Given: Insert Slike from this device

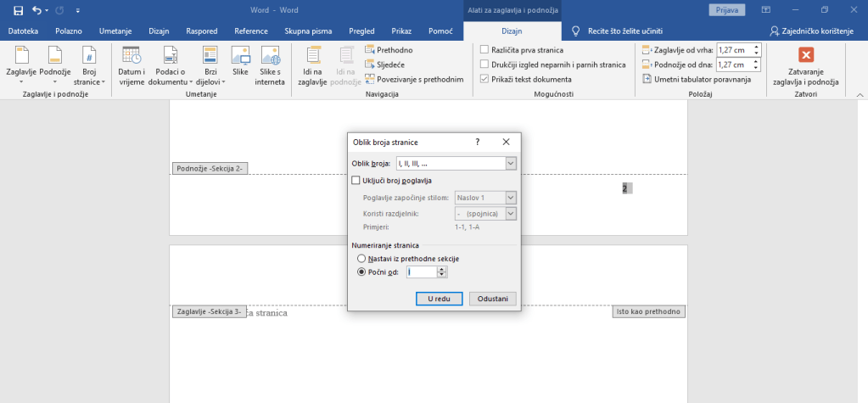Looking at the screenshot, I should pos(240,64).
